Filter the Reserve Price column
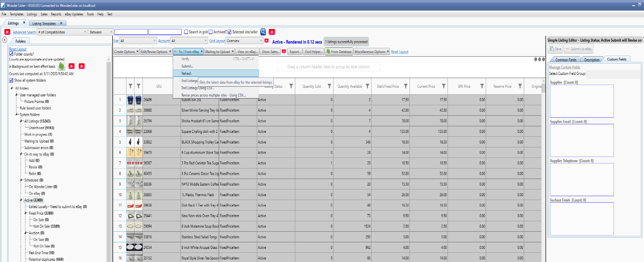 520,86
